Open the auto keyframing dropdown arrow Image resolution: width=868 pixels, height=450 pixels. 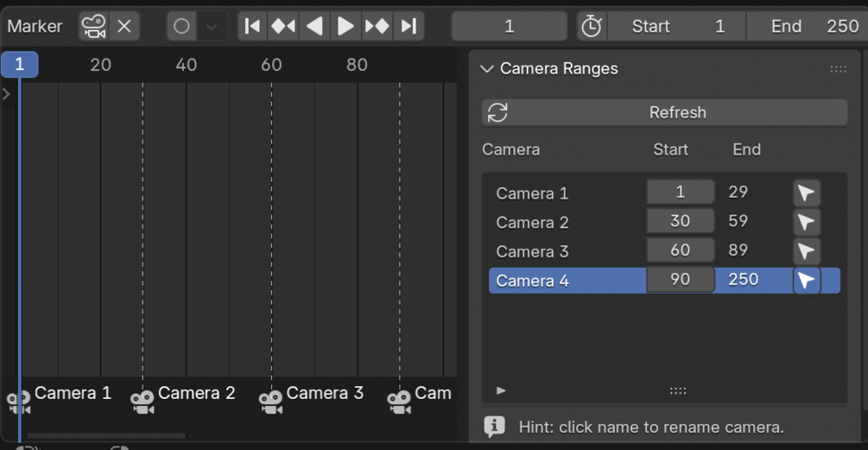click(212, 26)
